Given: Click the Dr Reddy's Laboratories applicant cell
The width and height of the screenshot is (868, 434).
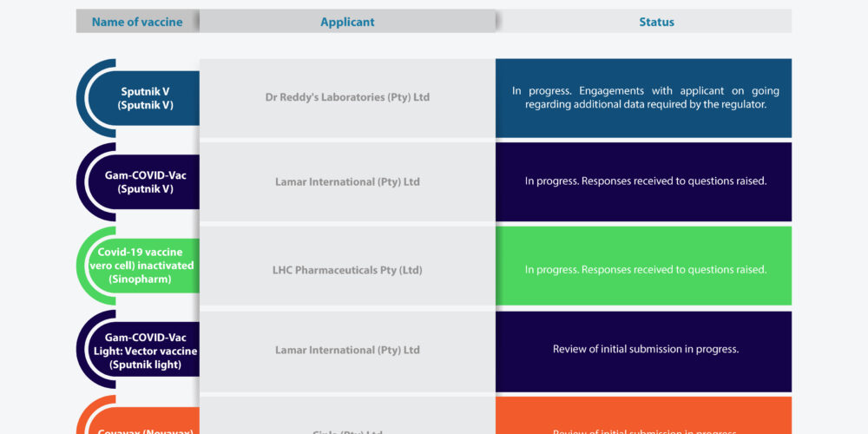Looking at the screenshot, I should click(x=347, y=97).
